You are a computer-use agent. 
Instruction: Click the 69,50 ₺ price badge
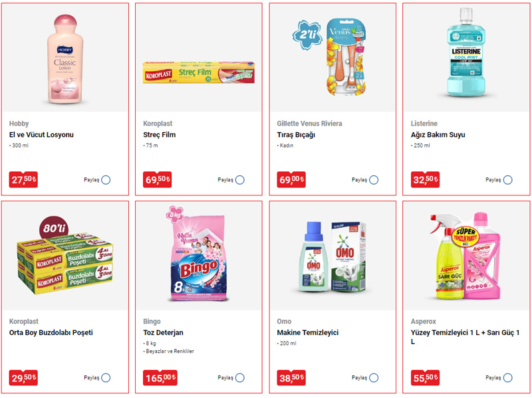pos(158,179)
